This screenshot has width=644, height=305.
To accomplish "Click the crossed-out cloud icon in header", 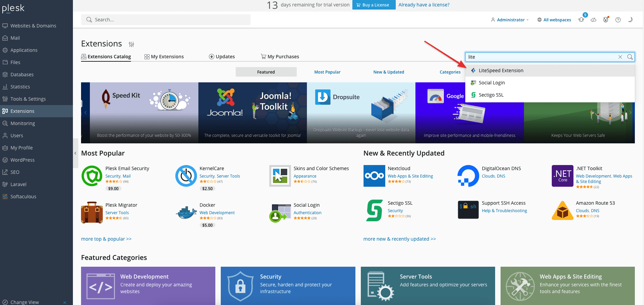I will click(593, 20).
